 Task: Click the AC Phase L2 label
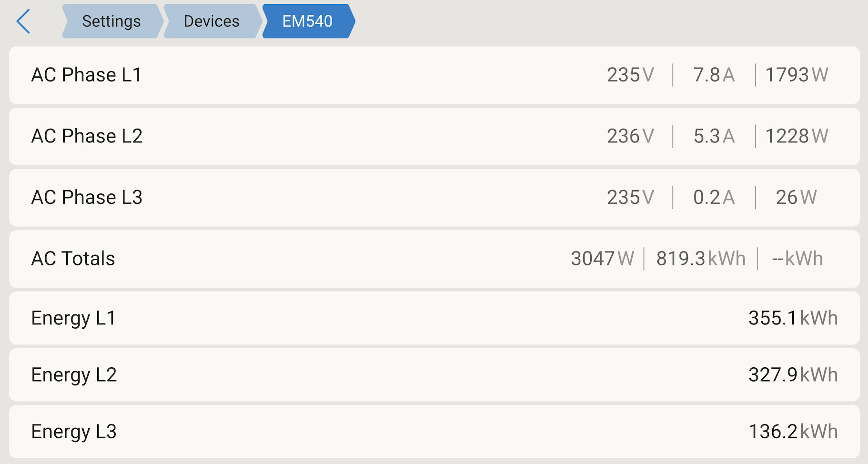point(87,136)
